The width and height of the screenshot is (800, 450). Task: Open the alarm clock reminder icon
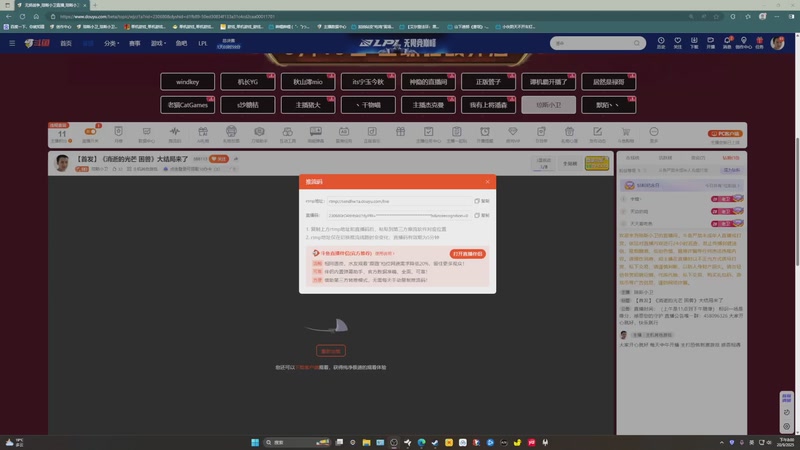pyautogui.click(x=485, y=132)
